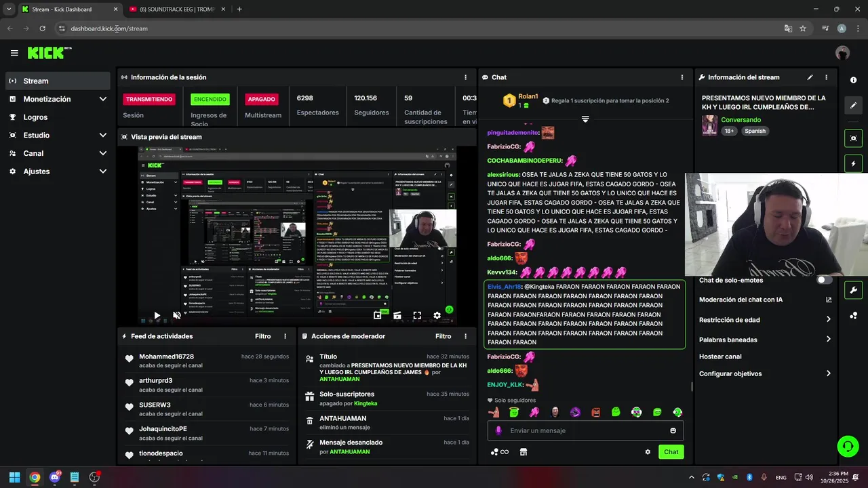Open the chat shop icon
The image size is (868, 488).
[524, 452]
